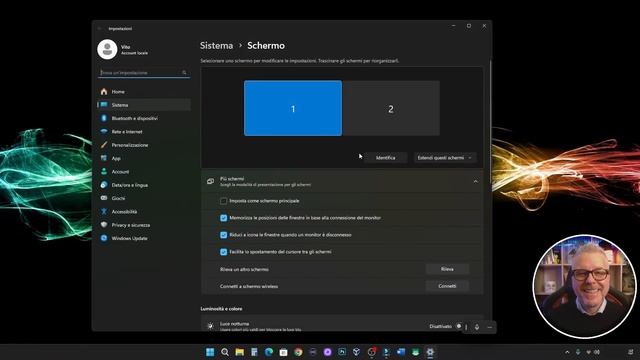Click the back arrow in Impostazioni title bar
This screenshot has width=640, height=360.
point(100,29)
